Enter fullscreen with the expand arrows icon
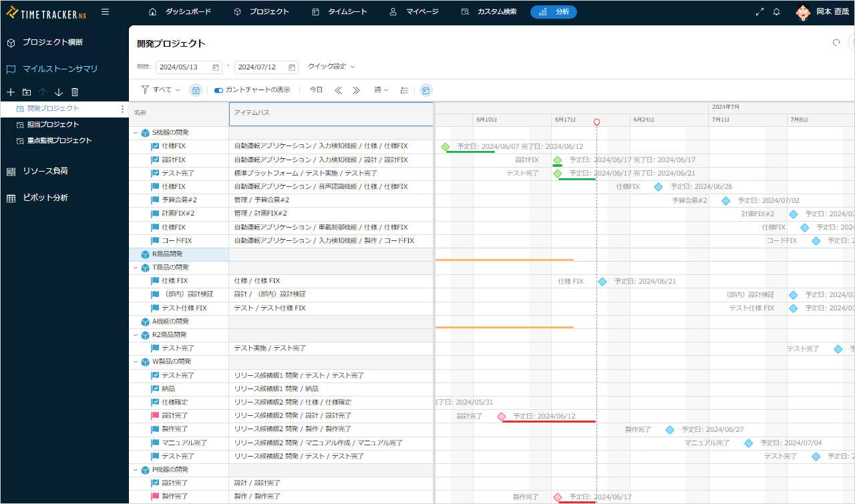This screenshot has width=855, height=504. pos(759,12)
